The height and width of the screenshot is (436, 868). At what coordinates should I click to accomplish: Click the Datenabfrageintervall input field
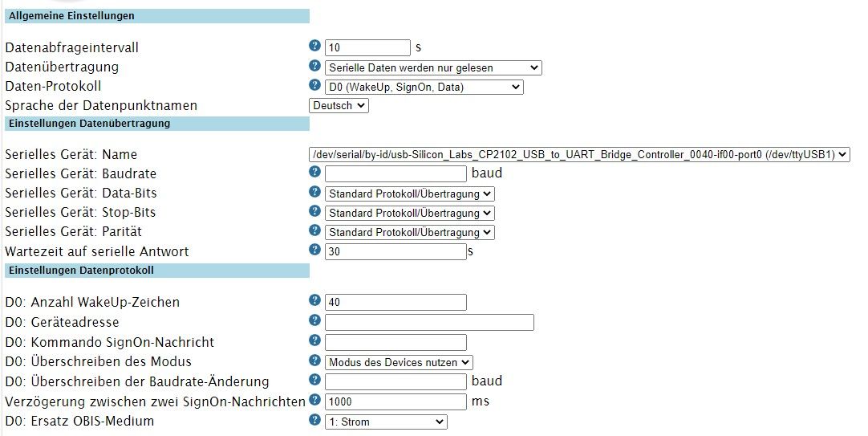pyautogui.click(x=367, y=48)
